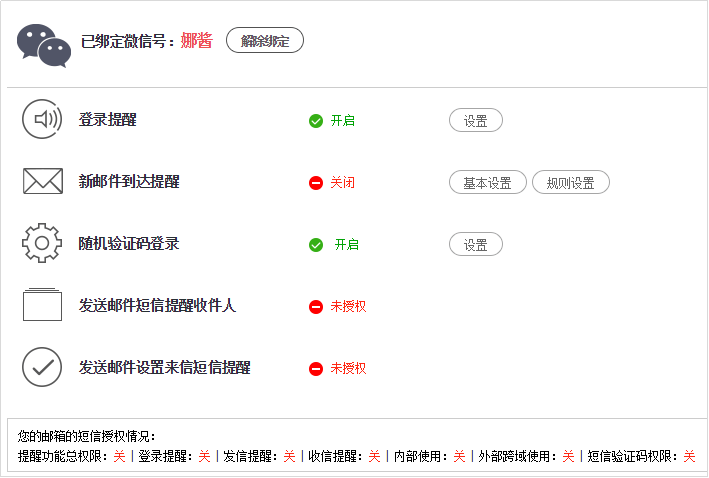The height and width of the screenshot is (478, 709).
Task: Open 设置 for 随机验证码登录
Action: (x=476, y=244)
